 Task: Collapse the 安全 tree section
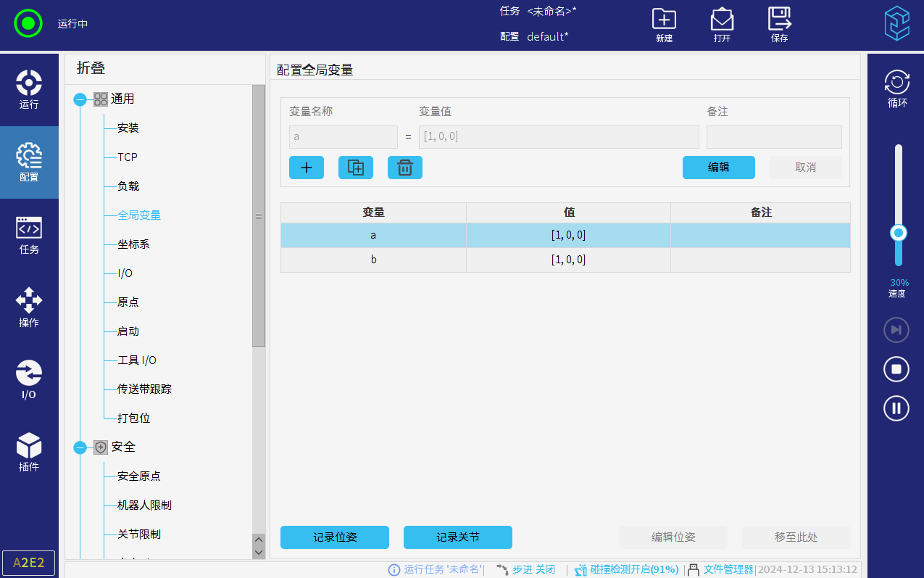pos(80,447)
